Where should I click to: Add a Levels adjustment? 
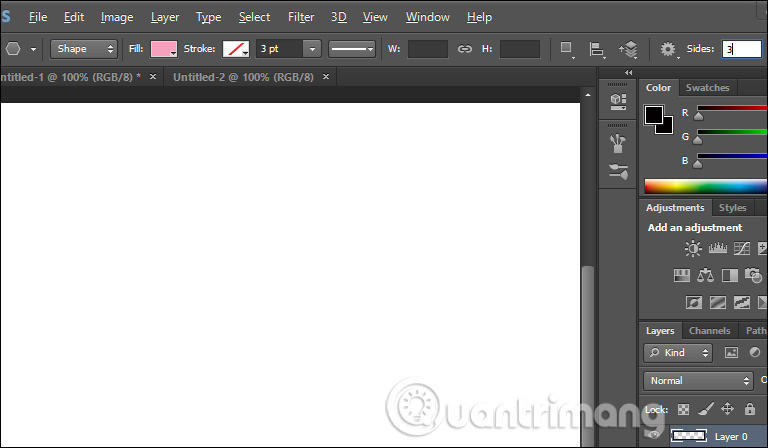pos(718,248)
